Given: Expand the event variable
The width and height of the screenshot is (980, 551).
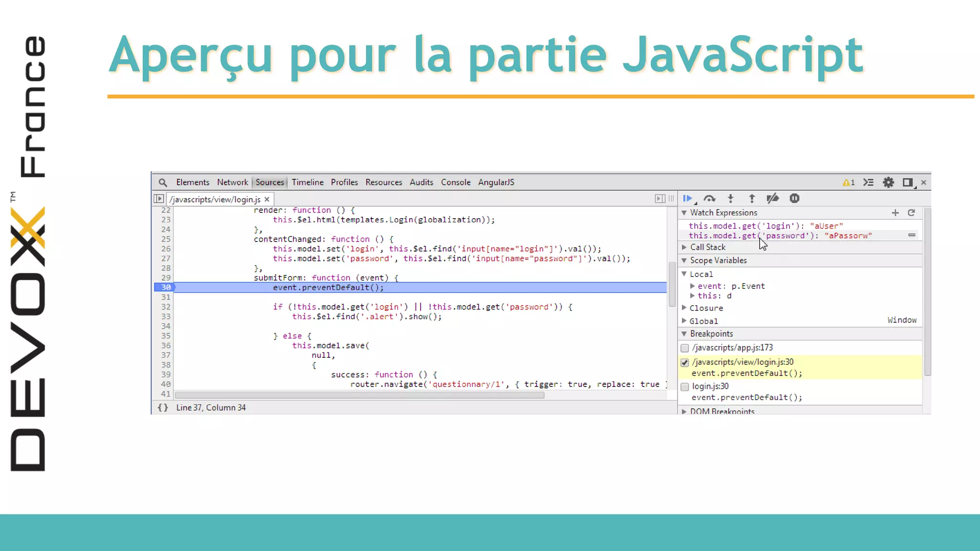Looking at the screenshot, I should point(692,286).
